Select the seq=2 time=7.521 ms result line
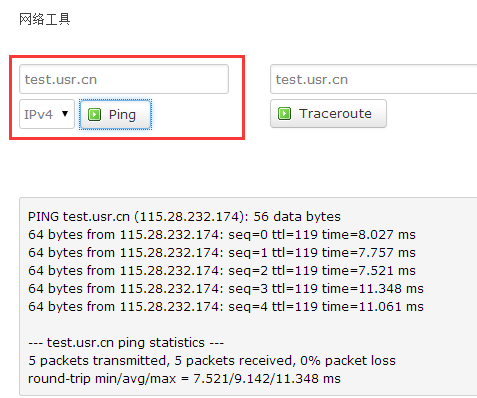 pos(222,271)
